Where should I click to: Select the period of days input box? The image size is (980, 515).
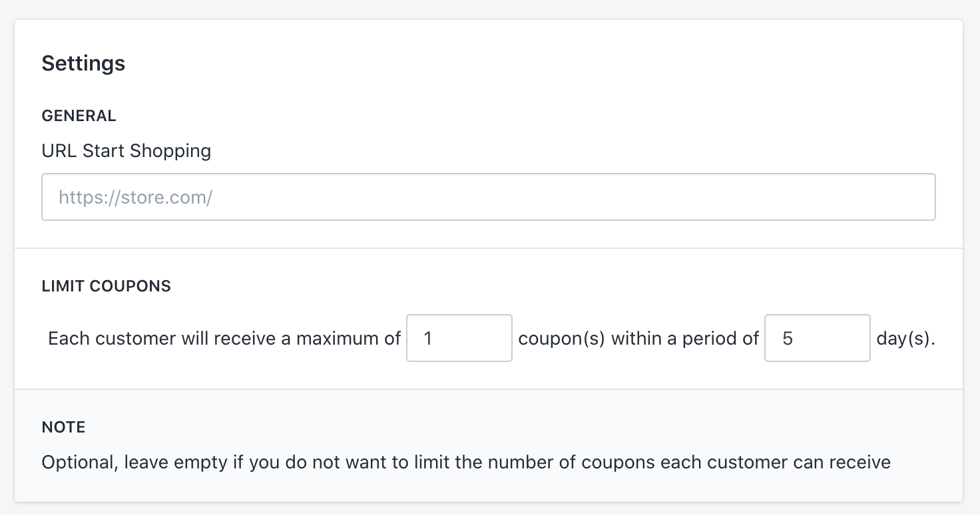click(x=817, y=338)
